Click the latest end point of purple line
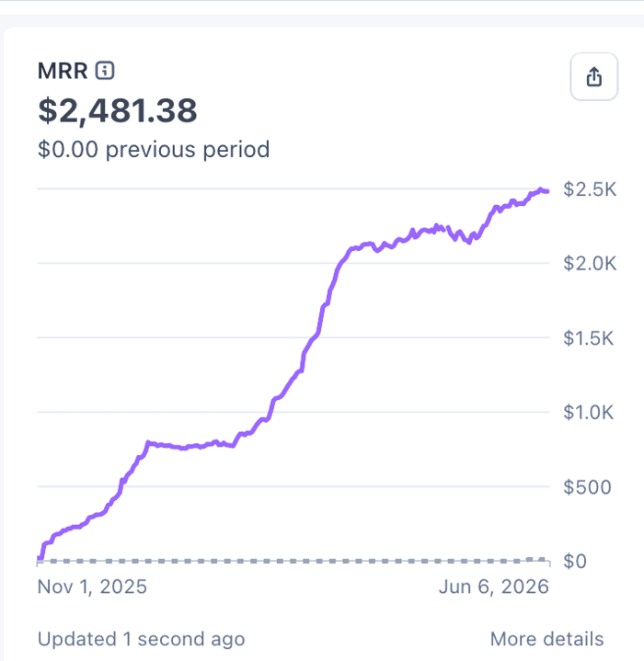 547,191
